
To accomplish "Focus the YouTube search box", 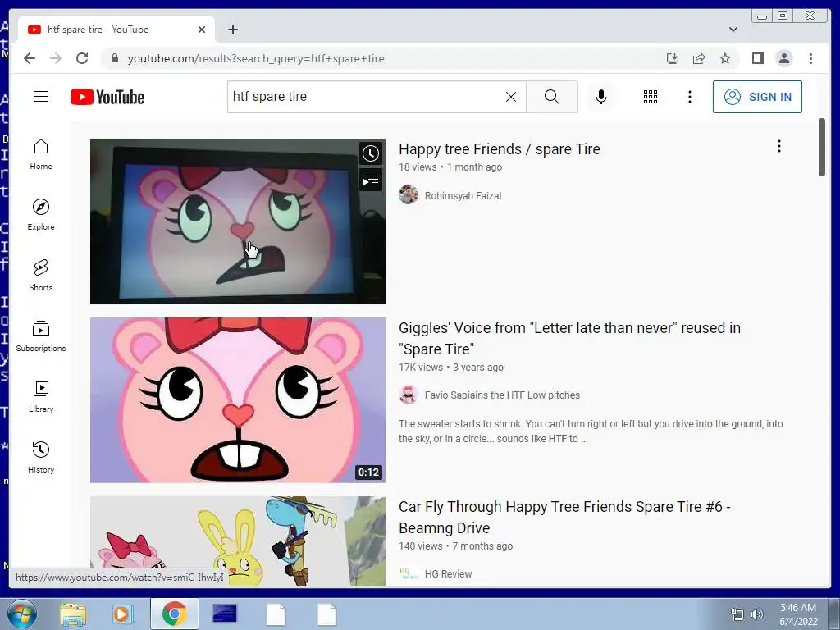I will point(364,97).
